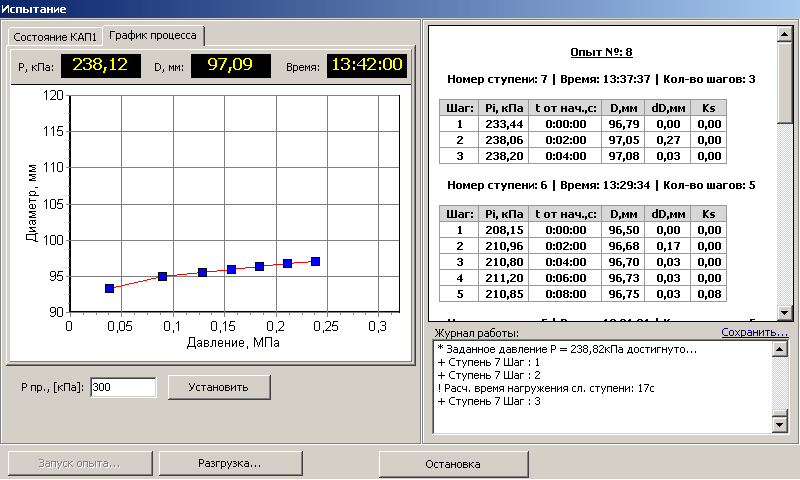Image resolution: width=800 pixels, height=480 pixels.
Task: Click the diameter readout 97,09
Action: pos(230,66)
